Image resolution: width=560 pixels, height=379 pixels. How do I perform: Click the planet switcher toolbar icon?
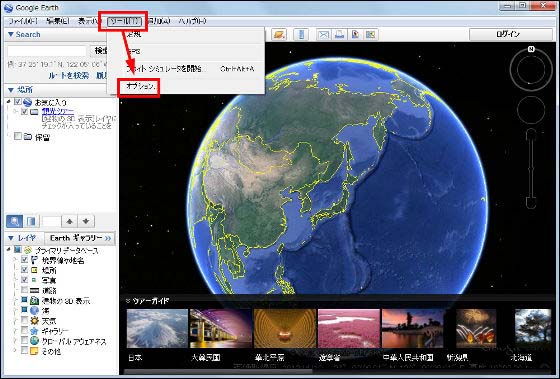(279, 35)
